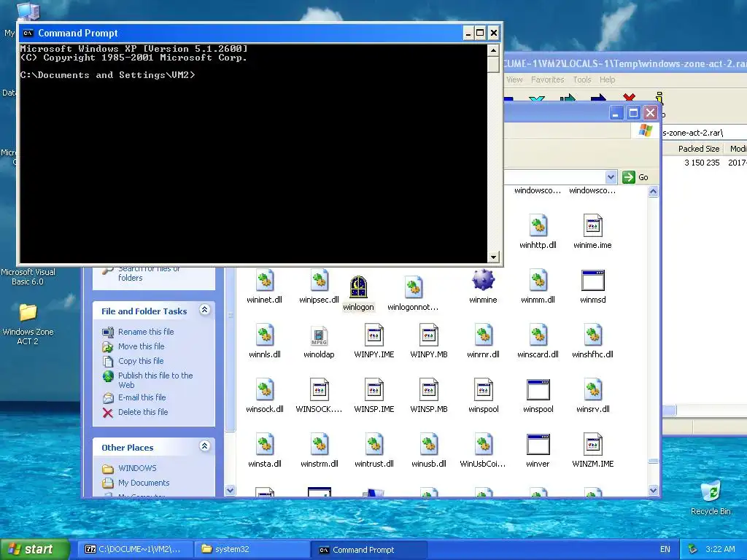Screen dimensions: 747x560
Task: Select winusb.dll file icon
Action: [429, 445]
